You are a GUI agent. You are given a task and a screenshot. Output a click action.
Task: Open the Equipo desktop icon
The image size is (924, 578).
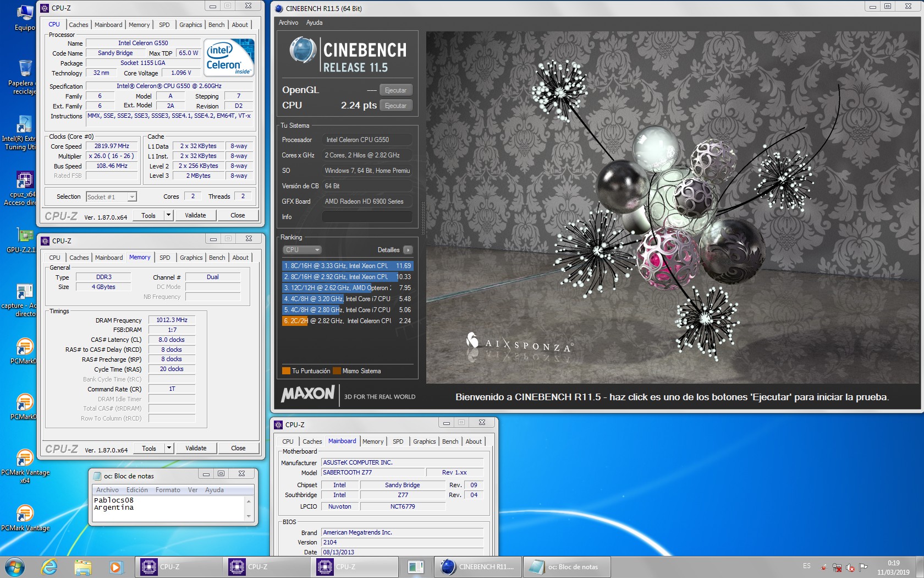tap(24, 17)
